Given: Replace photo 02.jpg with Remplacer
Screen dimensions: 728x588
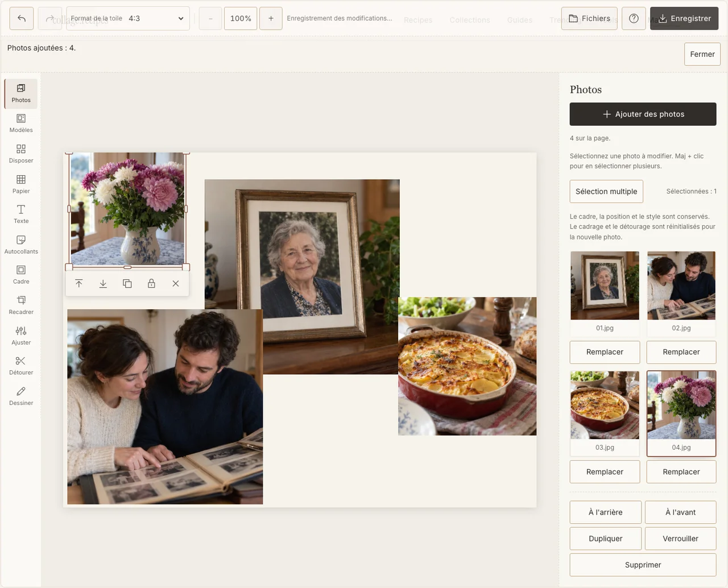Looking at the screenshot, I should click(681, 352).
